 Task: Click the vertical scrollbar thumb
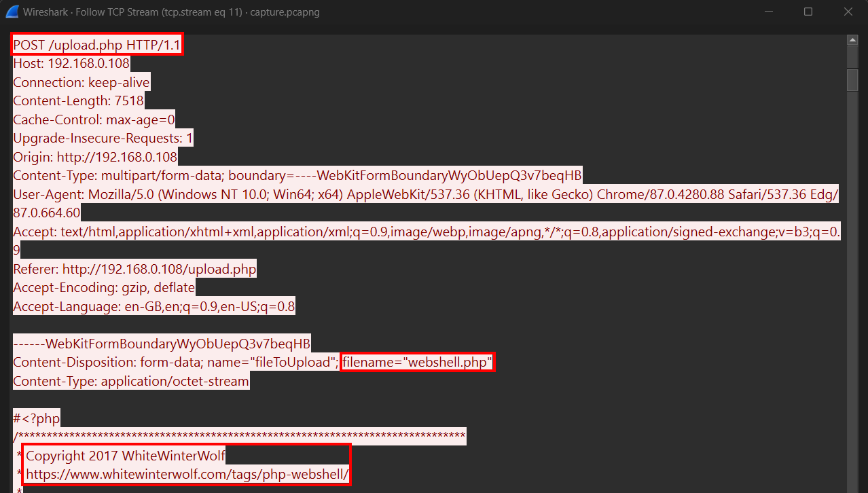coord(852,79)
